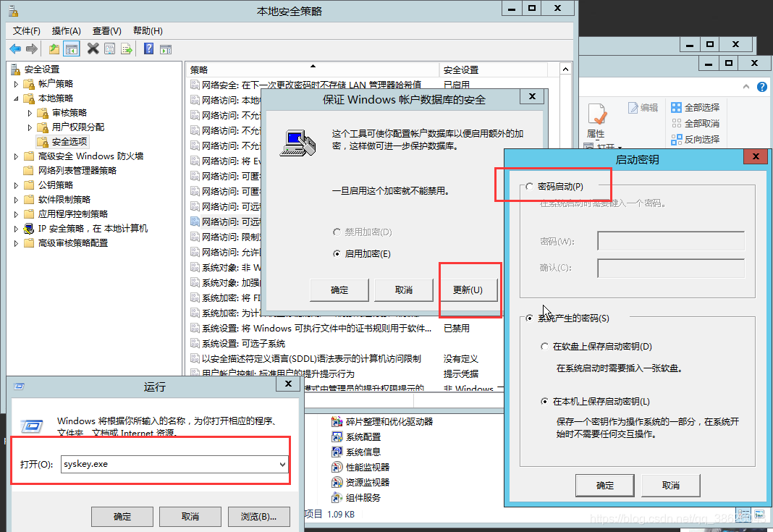The image size is (773, 532).
Task: Open the 文件(F) menu
Action: (27, 30)
